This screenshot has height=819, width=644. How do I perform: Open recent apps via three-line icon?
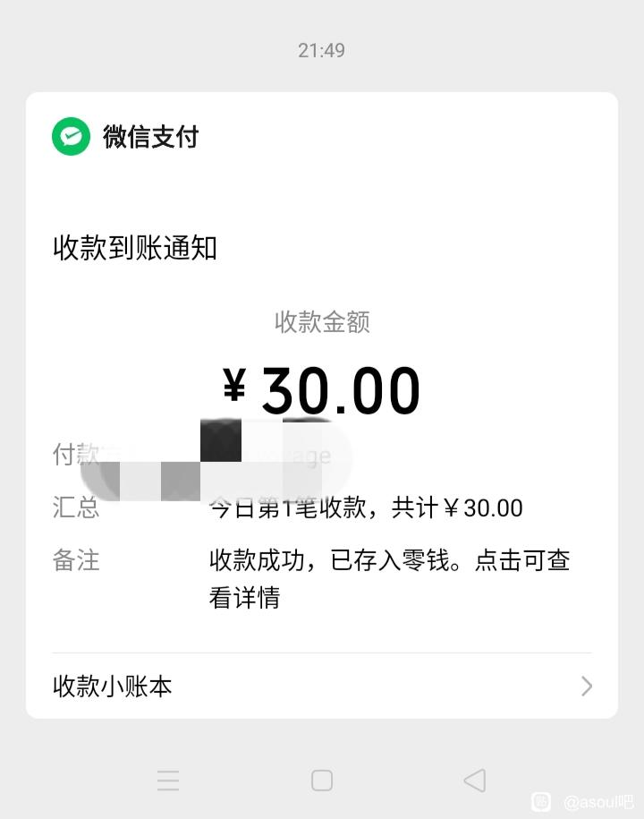tap(168, 781)
